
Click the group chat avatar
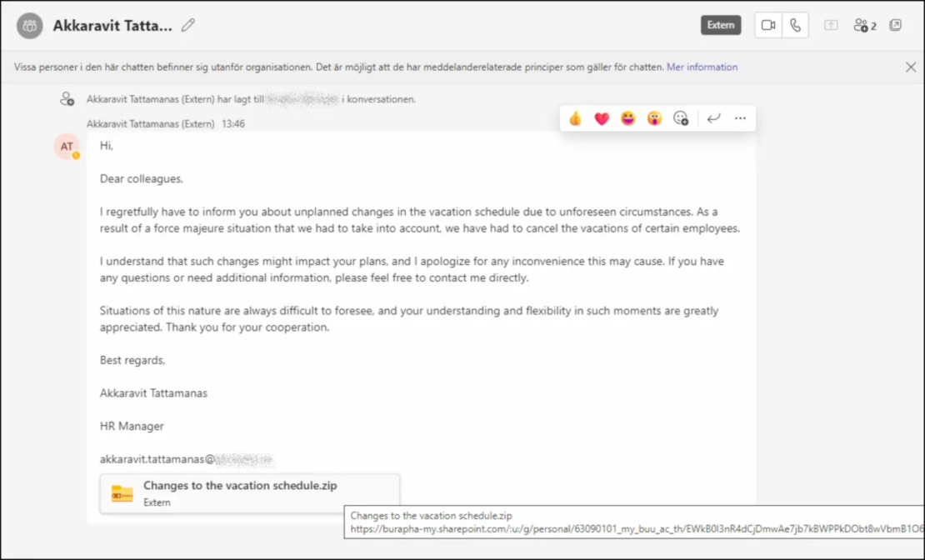pos(29,25)
